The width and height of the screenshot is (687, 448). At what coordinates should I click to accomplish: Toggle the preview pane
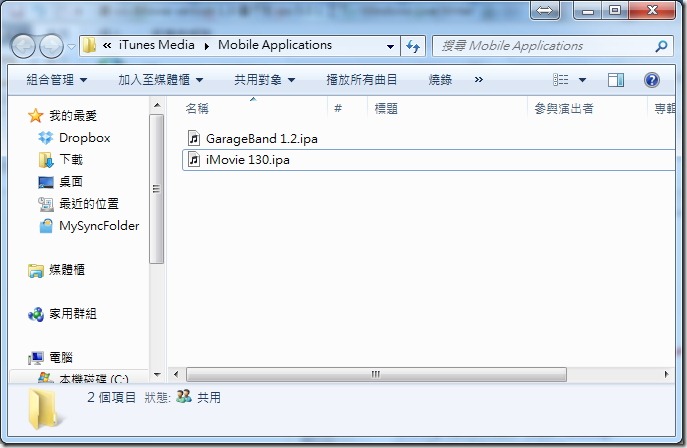click(616, 80)
